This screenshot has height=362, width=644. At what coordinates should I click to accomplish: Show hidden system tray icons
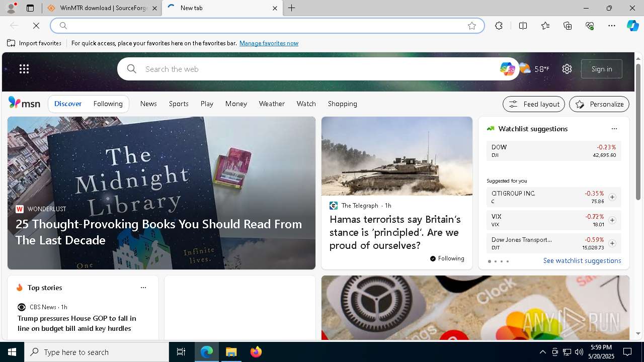542,352
